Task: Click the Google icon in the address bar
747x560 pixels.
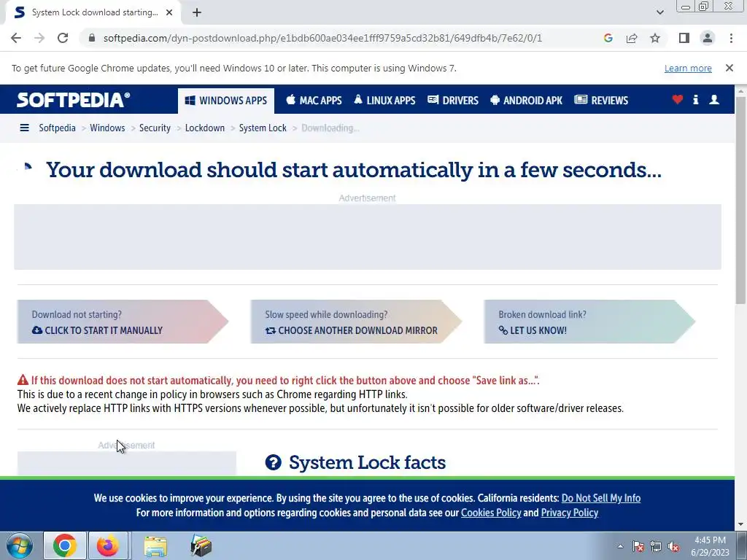Action: click(x=608, y=38)
